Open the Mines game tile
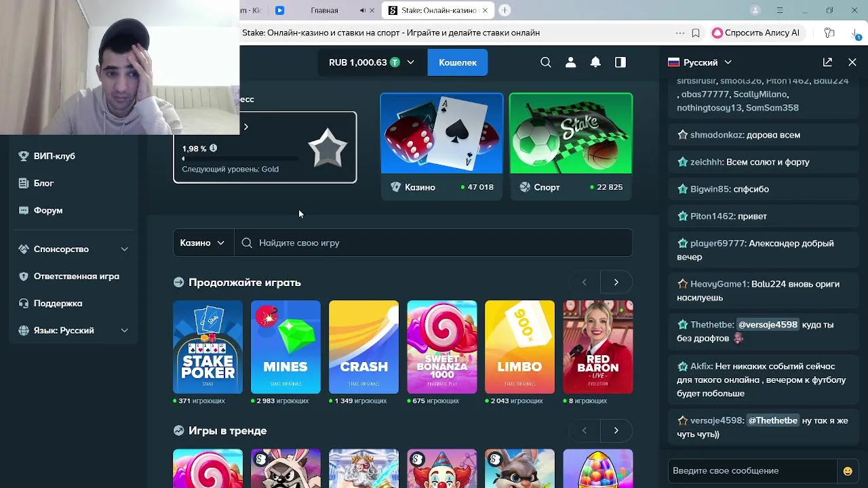868x488 pixels. (285, 347)
